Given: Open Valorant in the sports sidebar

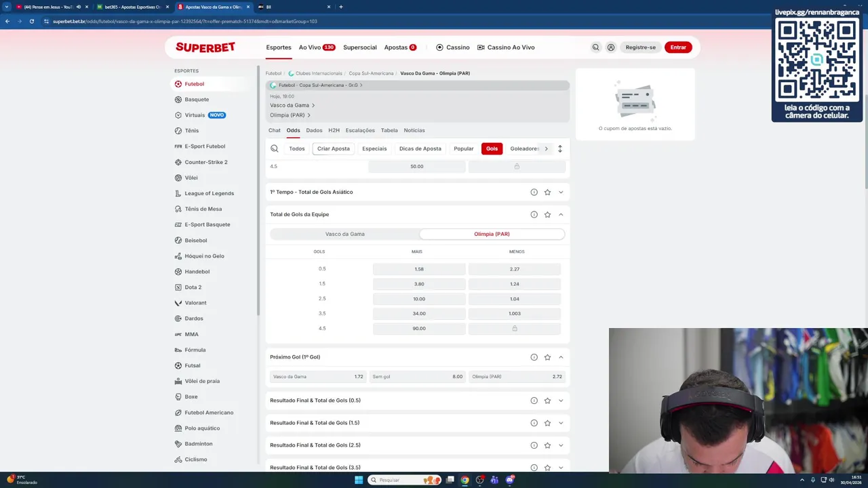Looking at the screenshot, I should (195, 303).
